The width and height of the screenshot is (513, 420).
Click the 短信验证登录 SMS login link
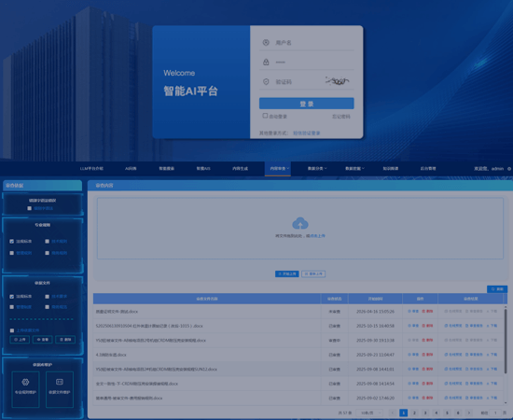[x=306, y=133]
